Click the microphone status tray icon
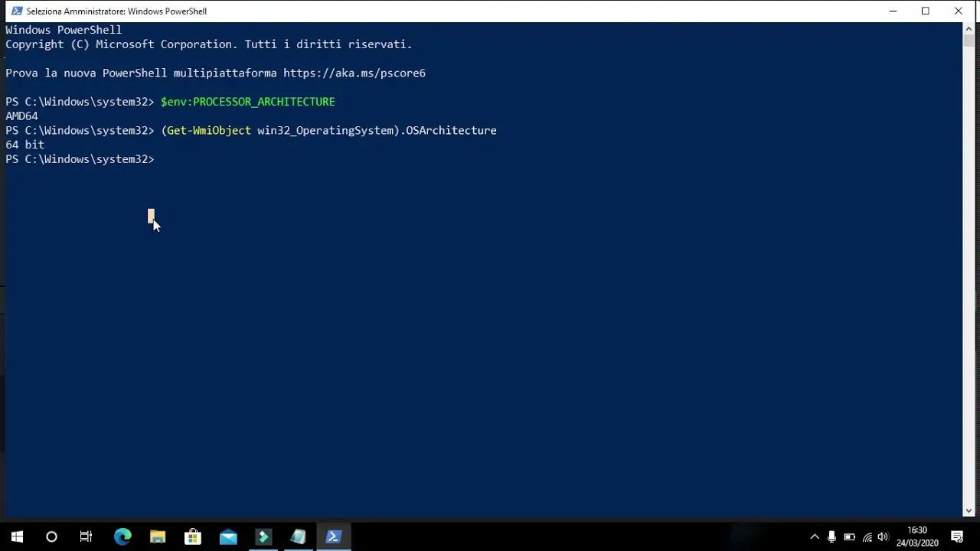980x551 pixels. point(831,536)
